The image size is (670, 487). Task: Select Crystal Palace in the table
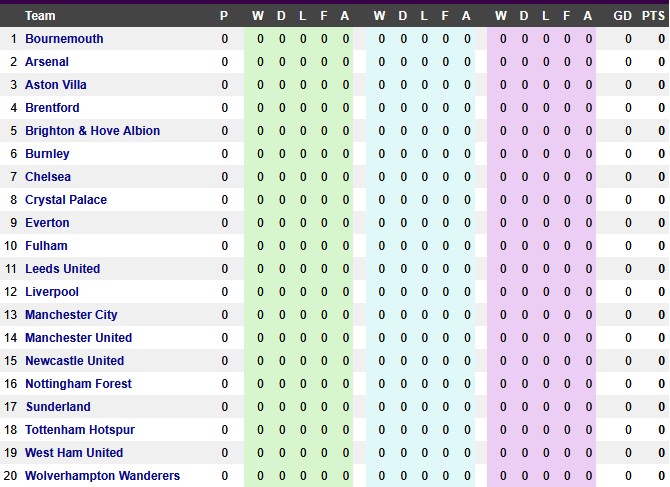pos(66,200)
